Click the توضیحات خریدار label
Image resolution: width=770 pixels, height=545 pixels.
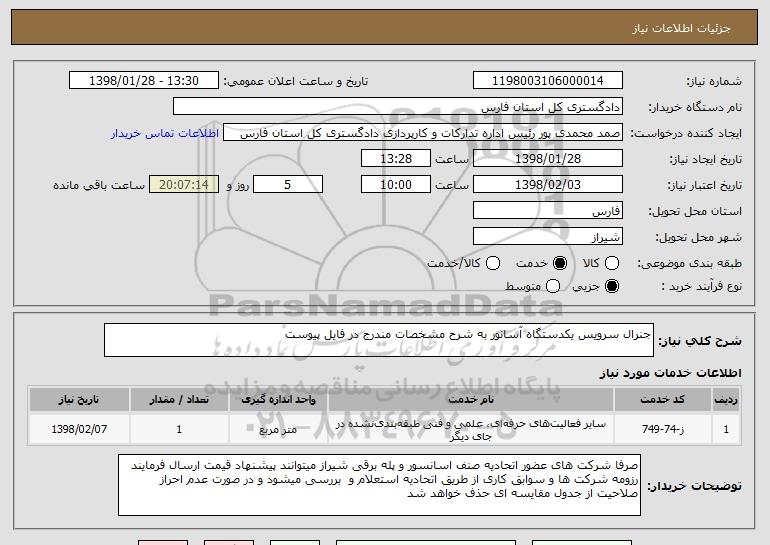(x=694, y=486)
